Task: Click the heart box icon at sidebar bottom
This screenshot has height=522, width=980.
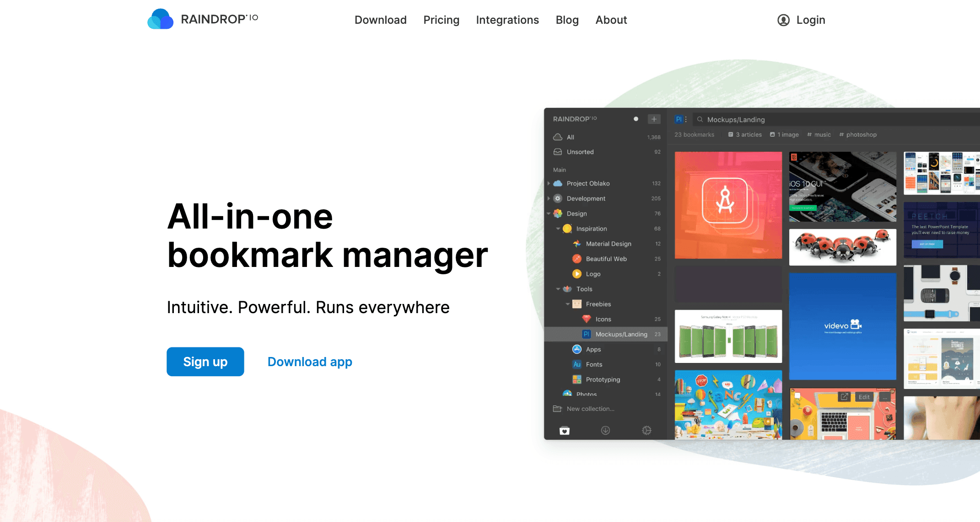Action: [x=565, y=430]
